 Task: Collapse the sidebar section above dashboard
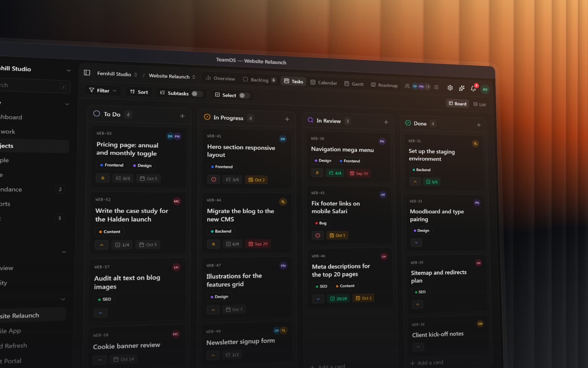67,104
